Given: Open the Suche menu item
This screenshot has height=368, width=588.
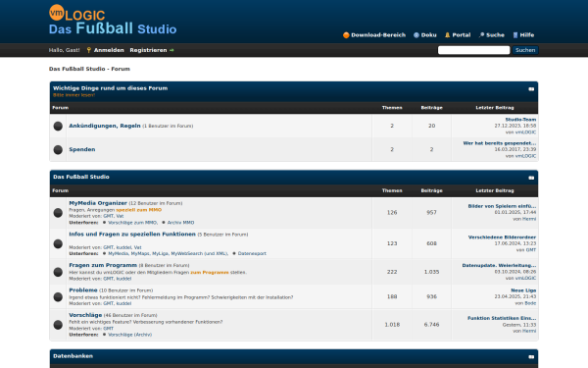Looking at the screenshot, I should [x=495, y=35].
